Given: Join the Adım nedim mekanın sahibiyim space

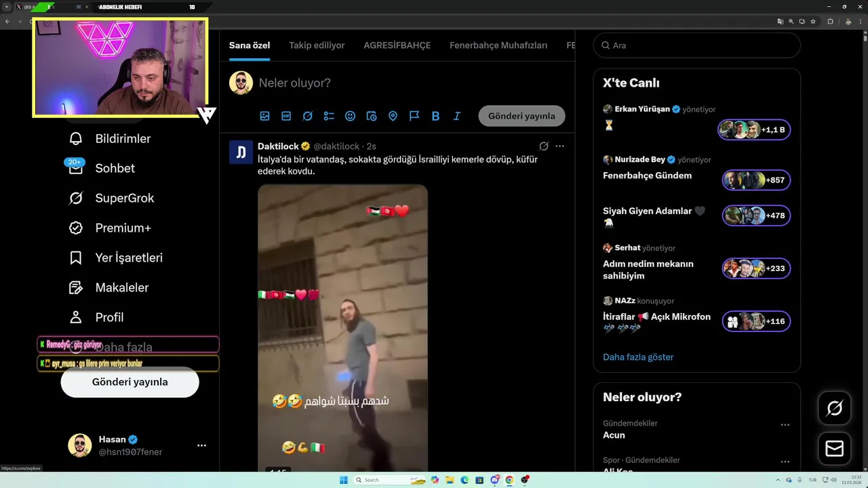Looking at the screenshot, I should click(756, 268).
